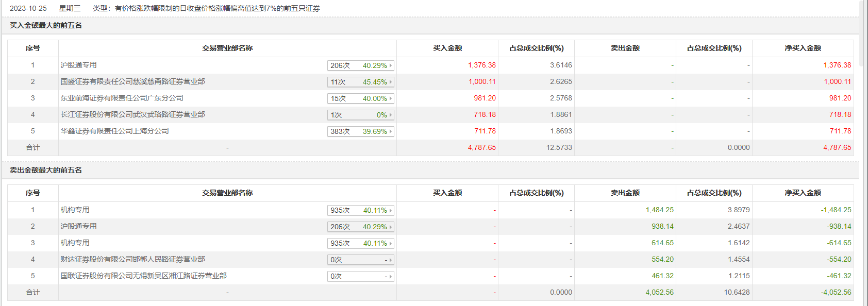
Task: Open 国盛证券有限责任公司慈溪慈甬路证券营业部 link
Action: 132,81
